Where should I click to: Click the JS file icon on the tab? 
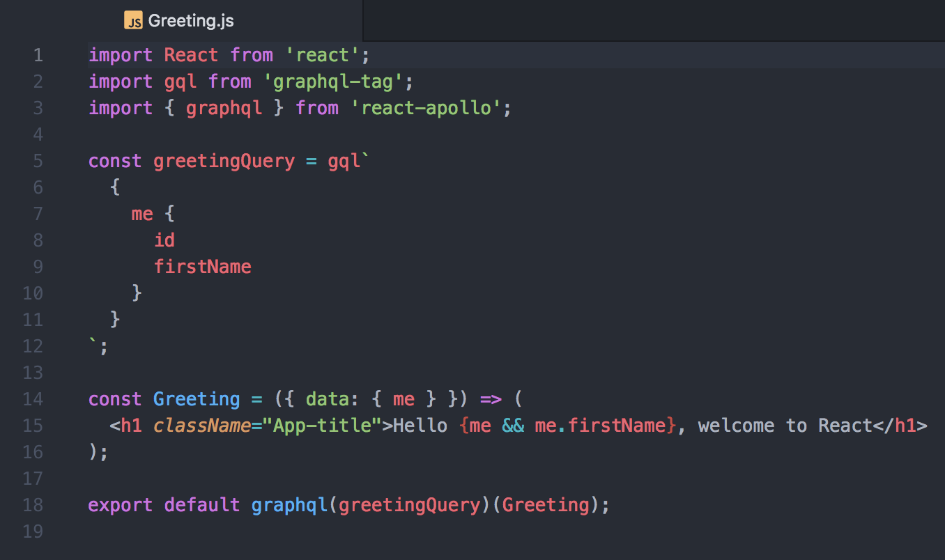pyautogui.click(x=133, y=21)
